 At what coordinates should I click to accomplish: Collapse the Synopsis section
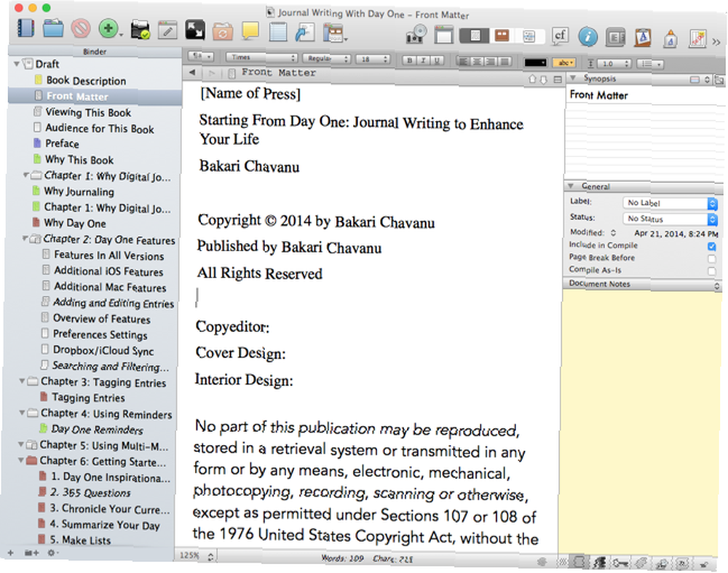tap(573, 78)
